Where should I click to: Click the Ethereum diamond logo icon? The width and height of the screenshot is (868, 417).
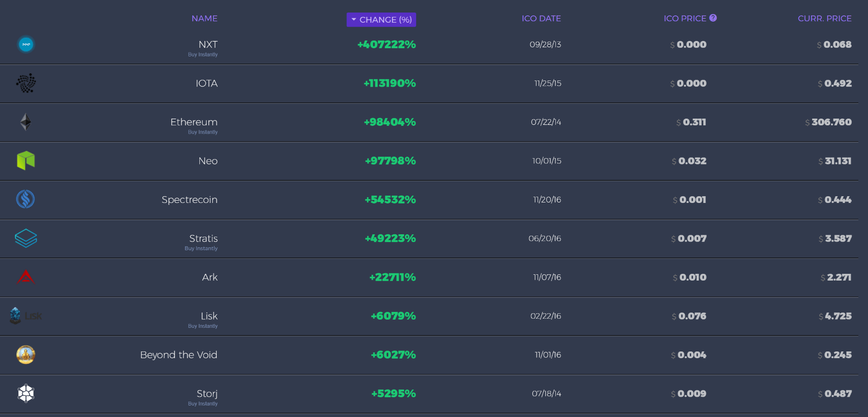click(x=26, y=122)
